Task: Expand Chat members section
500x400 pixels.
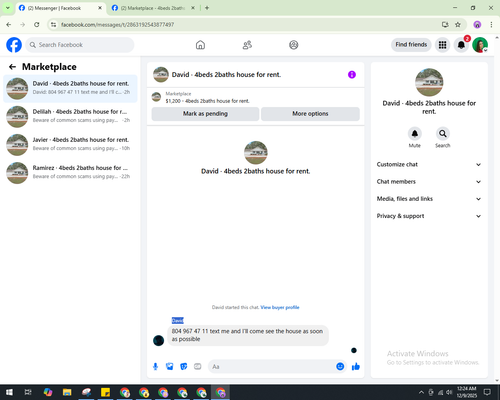Action: click(x=429, y=182)
